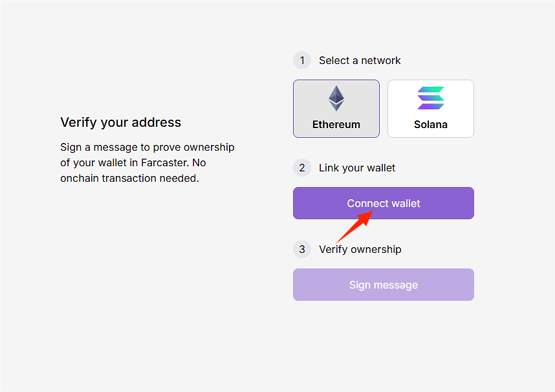Click the step 3 number badge

[x=302, y=250]
